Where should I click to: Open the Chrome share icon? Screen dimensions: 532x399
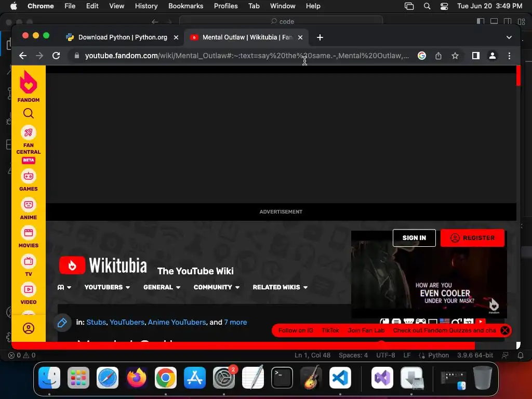point(438,56)
